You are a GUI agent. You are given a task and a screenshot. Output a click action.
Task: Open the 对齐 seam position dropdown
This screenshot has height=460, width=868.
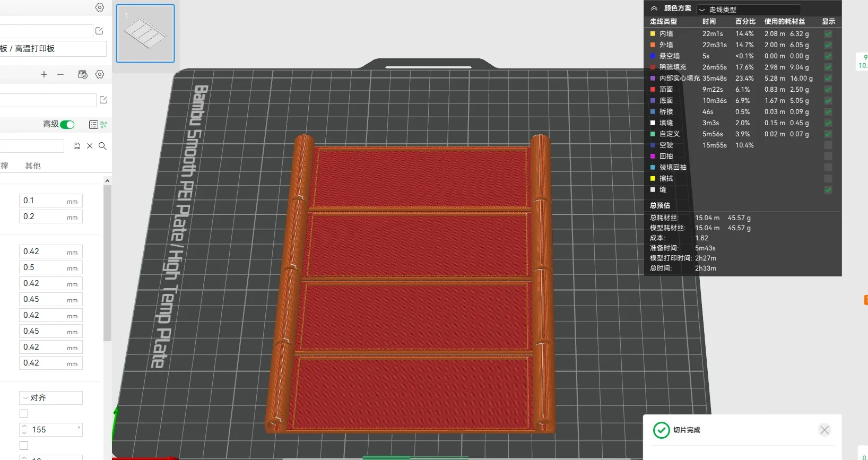pos(51,398)
